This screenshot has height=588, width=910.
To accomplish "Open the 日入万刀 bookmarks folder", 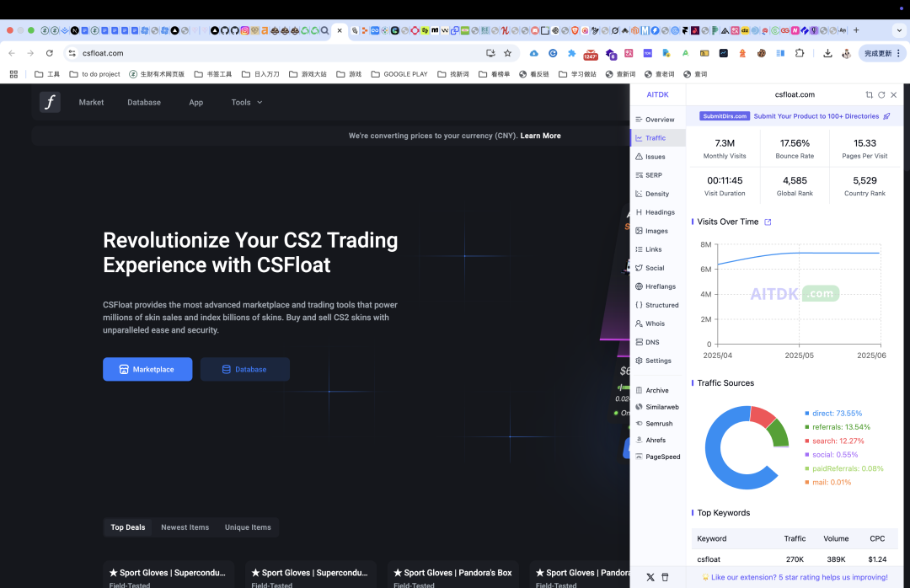I will [260, 74].
